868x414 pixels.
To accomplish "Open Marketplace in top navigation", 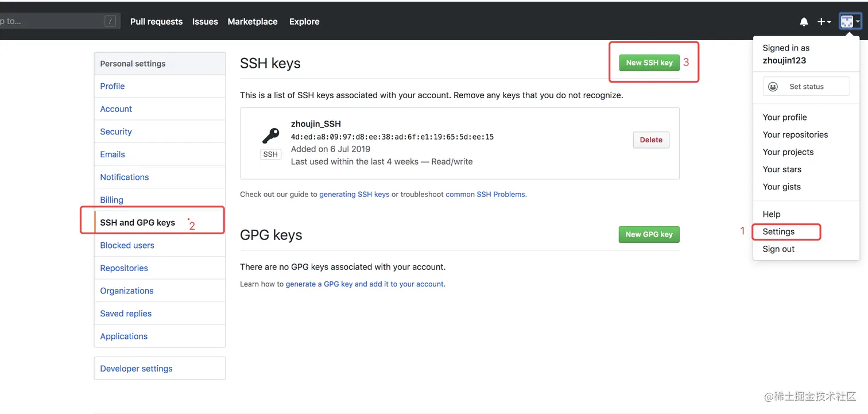I will (253, 22).
